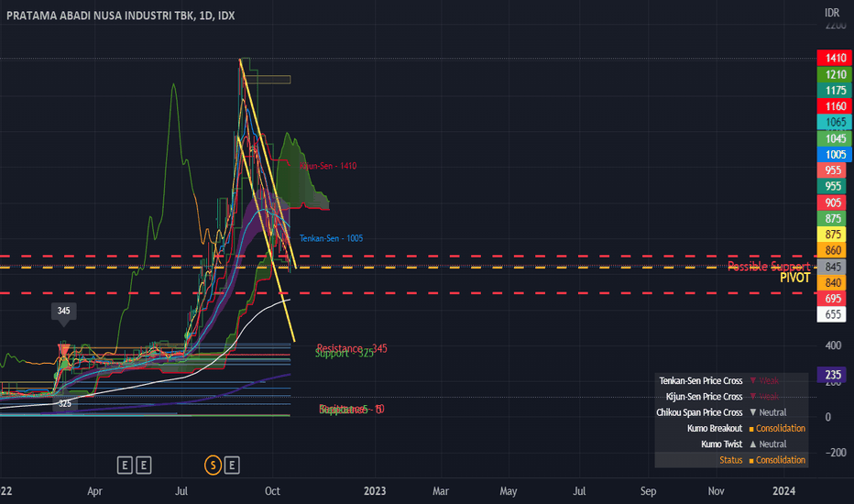854x504 pixels.
Task: Click the green 1045 price label
Action: coord(835,138)
